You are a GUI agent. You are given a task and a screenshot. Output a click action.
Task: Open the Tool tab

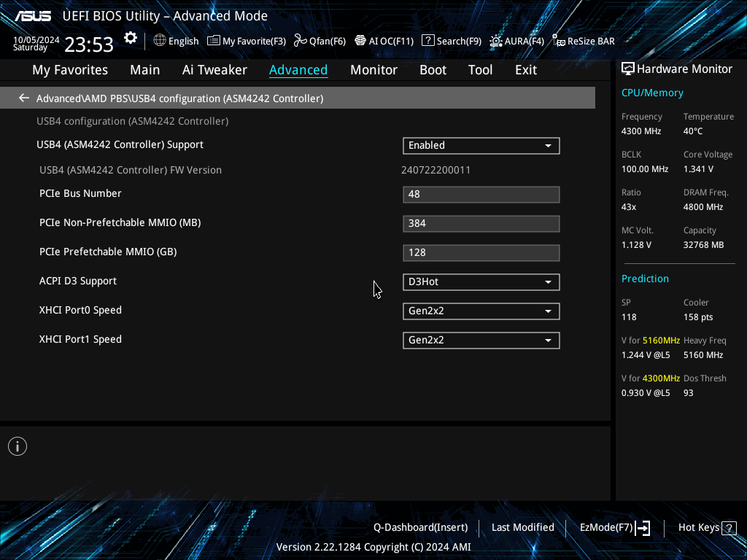[480, 70]
